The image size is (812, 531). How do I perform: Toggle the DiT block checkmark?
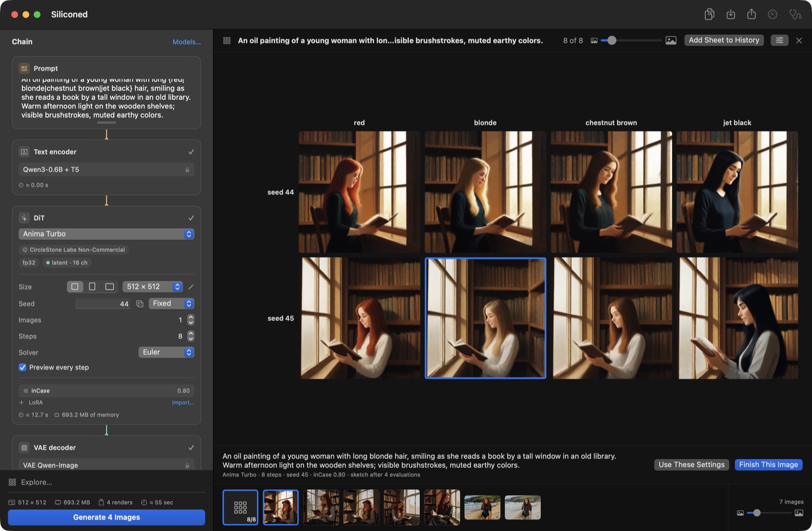[x=191, y=218]
